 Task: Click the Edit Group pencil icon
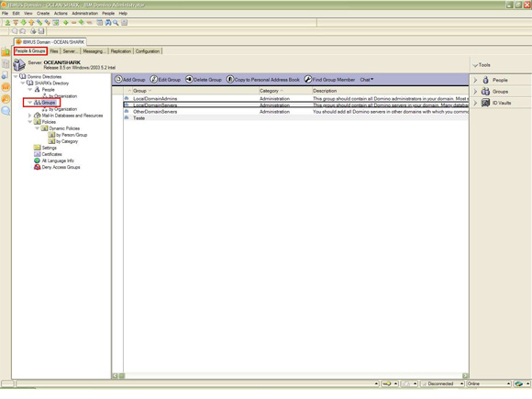[x=154, y=80]
